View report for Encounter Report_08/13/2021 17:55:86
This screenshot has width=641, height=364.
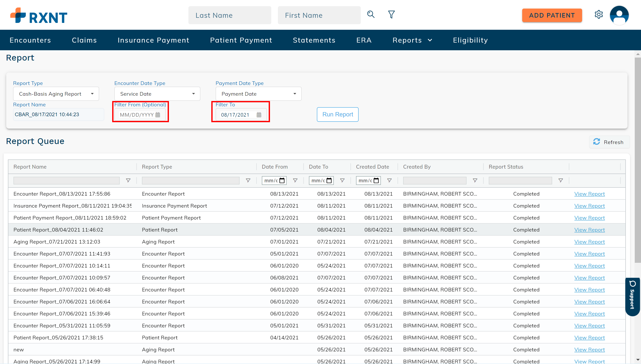[x=589, y=194]
